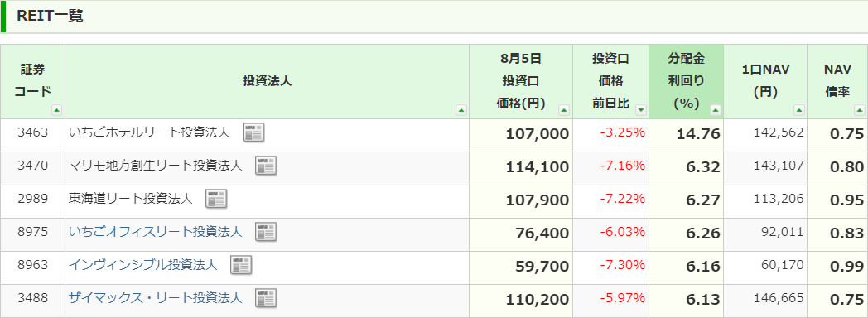
Task: Open news icon for 東海道リート投資法人
Action: point(216,199)
